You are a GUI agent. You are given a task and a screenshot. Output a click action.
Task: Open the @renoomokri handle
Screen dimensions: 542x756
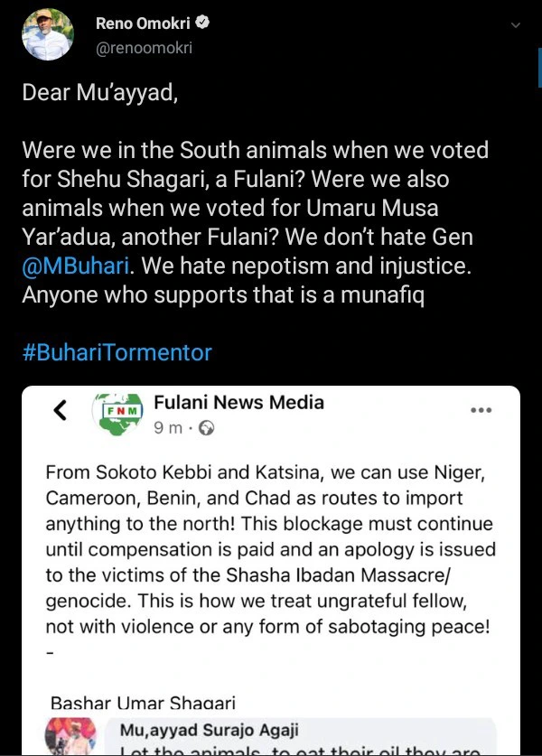click(145, 47)
